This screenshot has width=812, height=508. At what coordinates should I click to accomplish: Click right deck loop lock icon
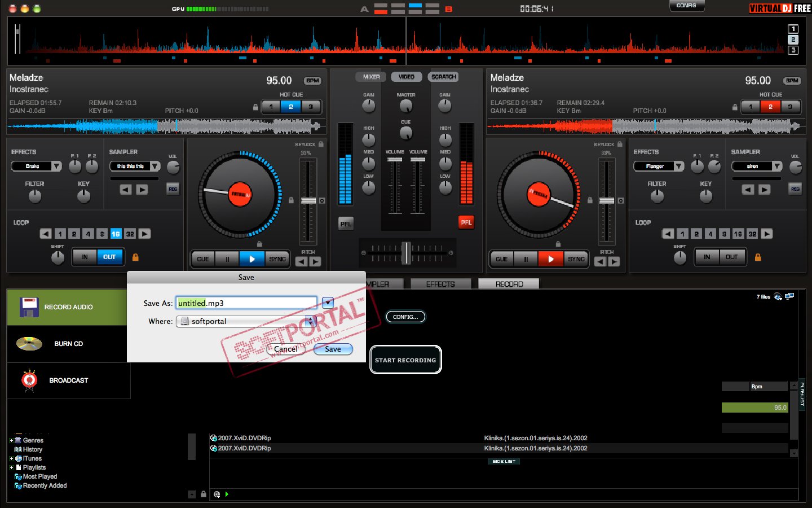758,257
